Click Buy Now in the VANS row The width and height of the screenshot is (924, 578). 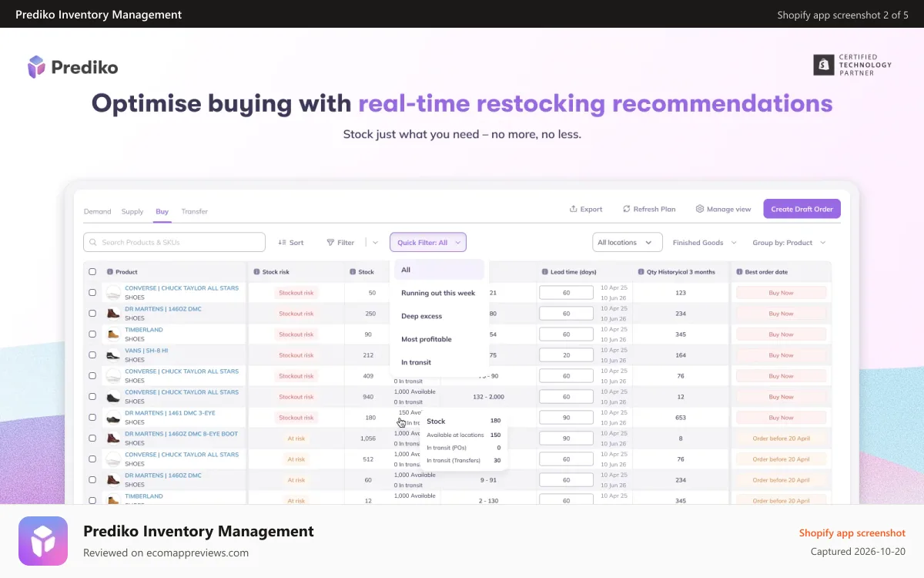[x=782, y=355]
